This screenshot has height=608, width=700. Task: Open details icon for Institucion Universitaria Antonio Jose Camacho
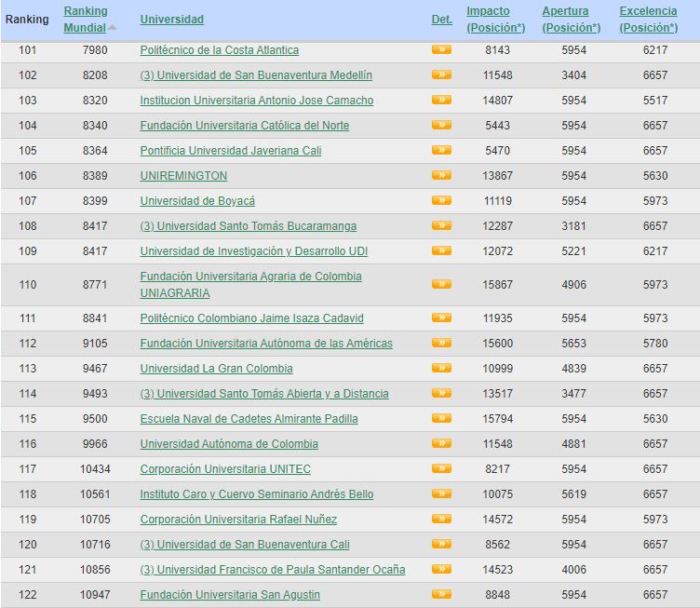coord(441,100)
